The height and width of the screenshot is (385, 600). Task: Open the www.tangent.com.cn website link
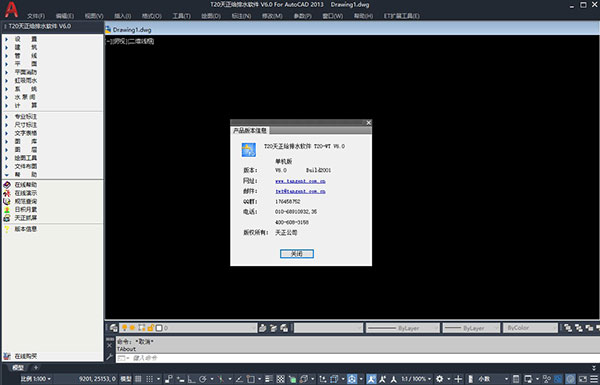(x=300, y=181)
